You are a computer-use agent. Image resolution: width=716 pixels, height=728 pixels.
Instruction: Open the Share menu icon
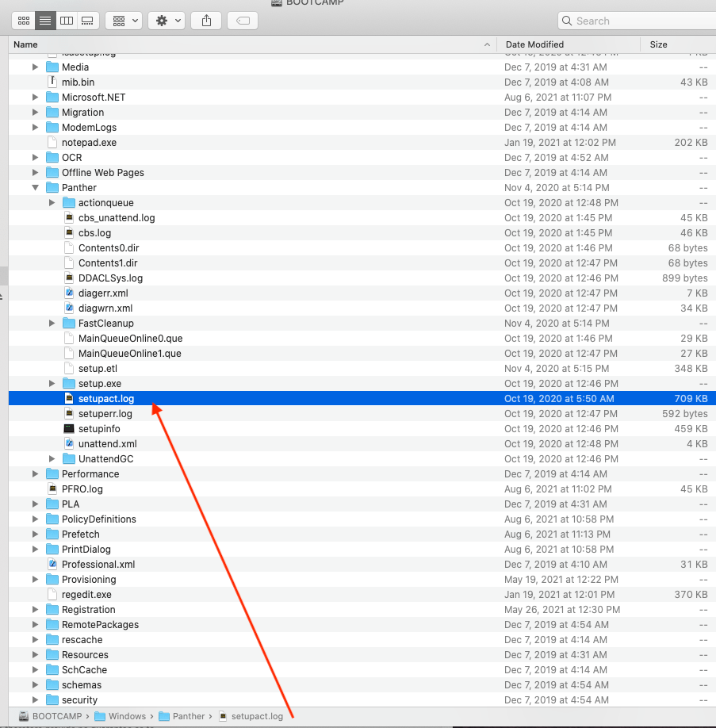point(205,20)
